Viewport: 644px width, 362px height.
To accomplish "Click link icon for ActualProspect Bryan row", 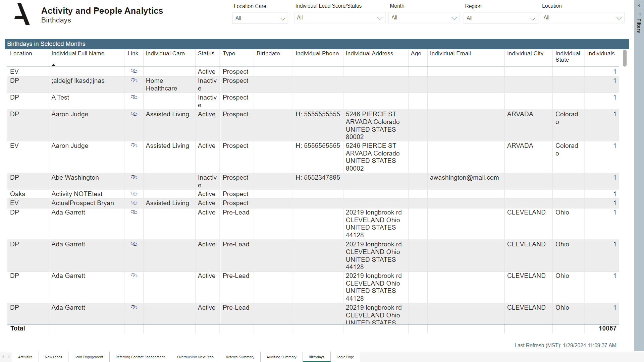I will point(134,203).
